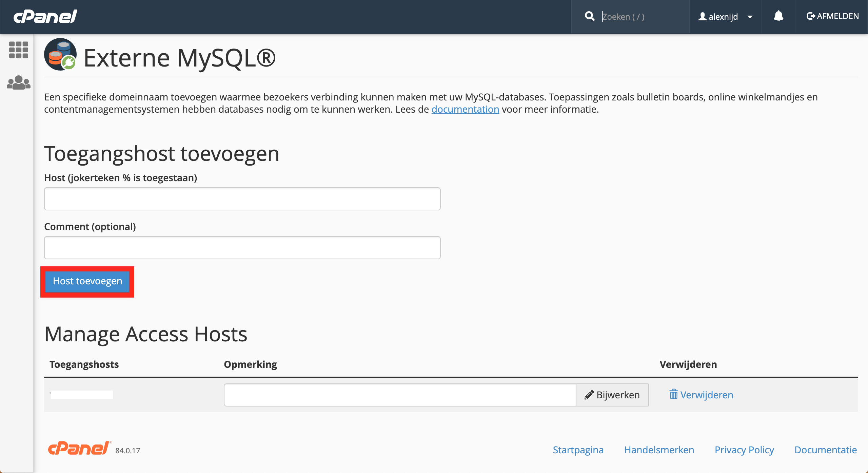
Task: Click the Bijwerken button
Action: coord(612,395)
